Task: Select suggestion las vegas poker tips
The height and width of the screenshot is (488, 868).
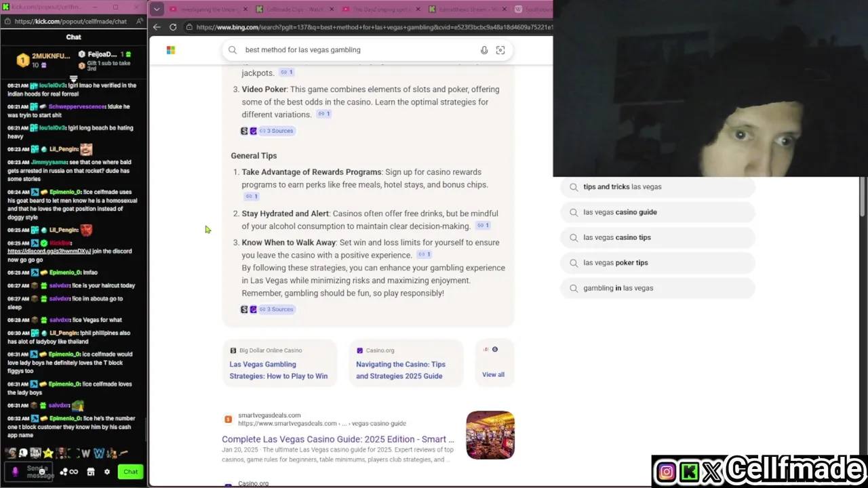Action: pos(658,263)
